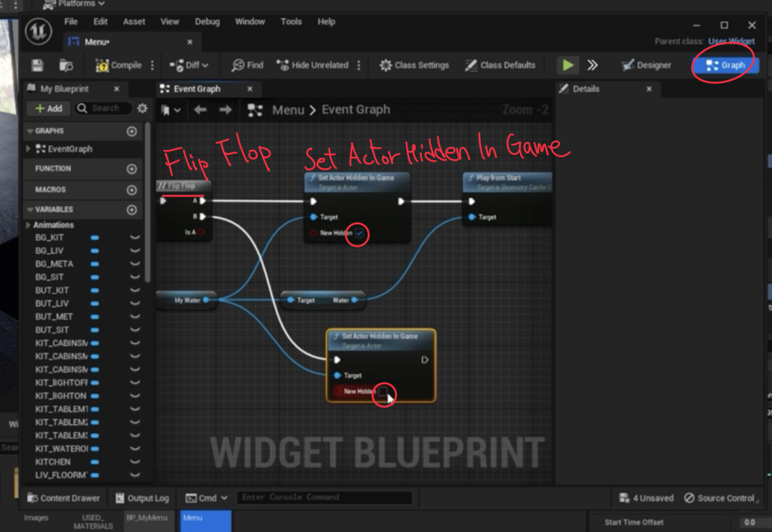
Task: Toggle KIT_LIGHTON variable visibility eye
Action: [x=134, y=396]
